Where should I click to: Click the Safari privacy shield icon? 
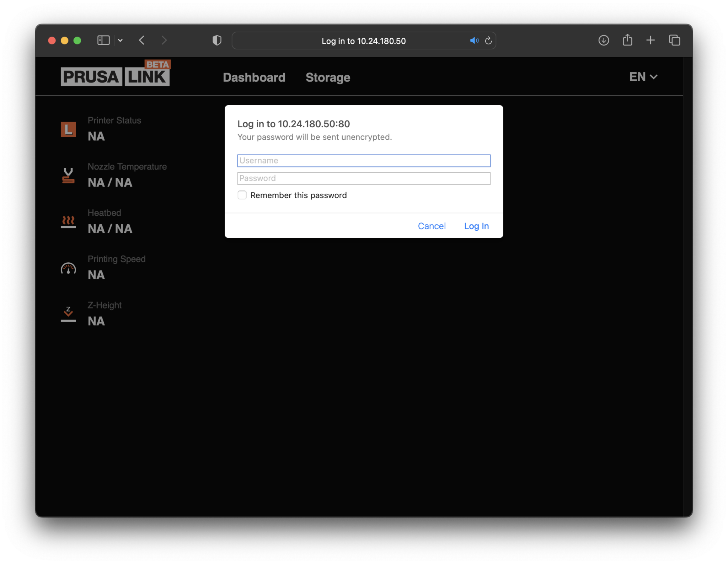tap(217, 41)
